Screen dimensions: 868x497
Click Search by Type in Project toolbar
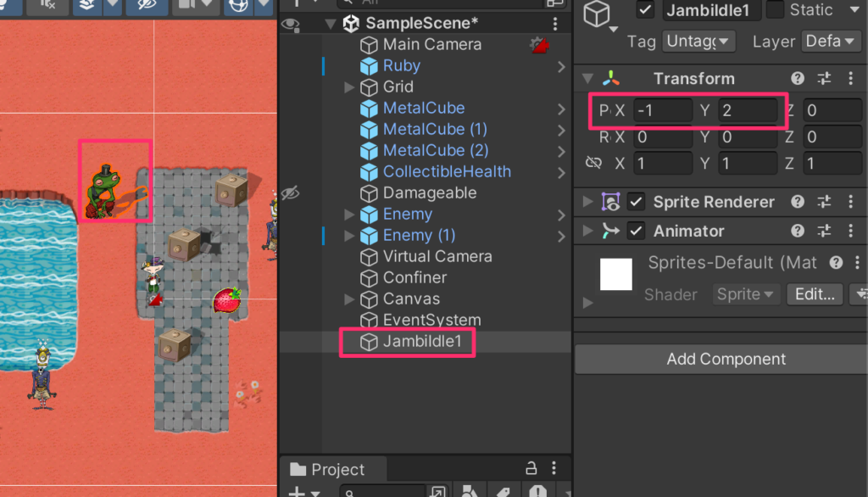click(470, 491)
